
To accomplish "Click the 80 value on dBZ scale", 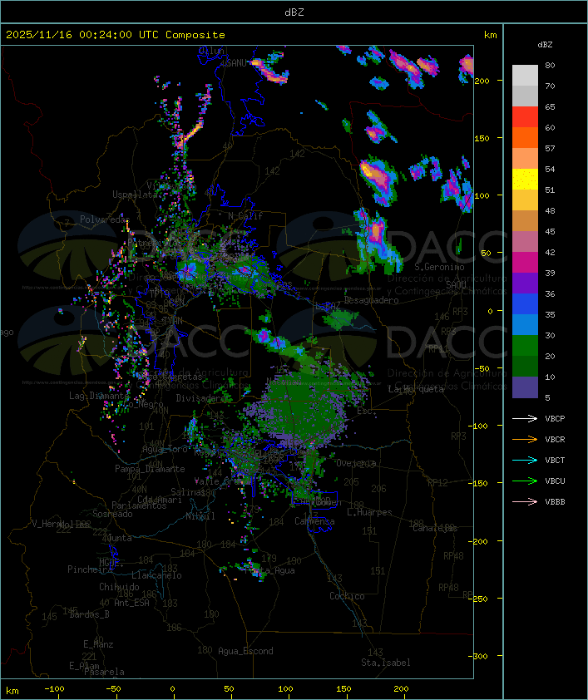I will point(550,65).
